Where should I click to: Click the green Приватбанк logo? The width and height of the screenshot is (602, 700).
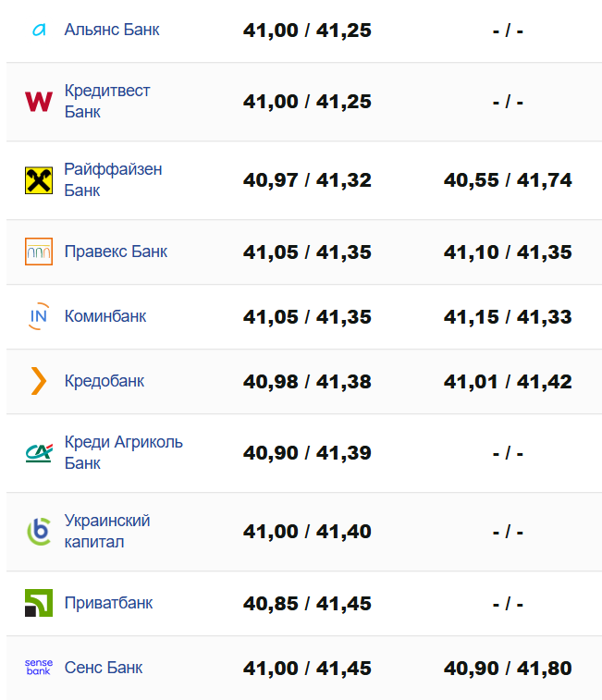pyautogui.click(x=39, y=603)
